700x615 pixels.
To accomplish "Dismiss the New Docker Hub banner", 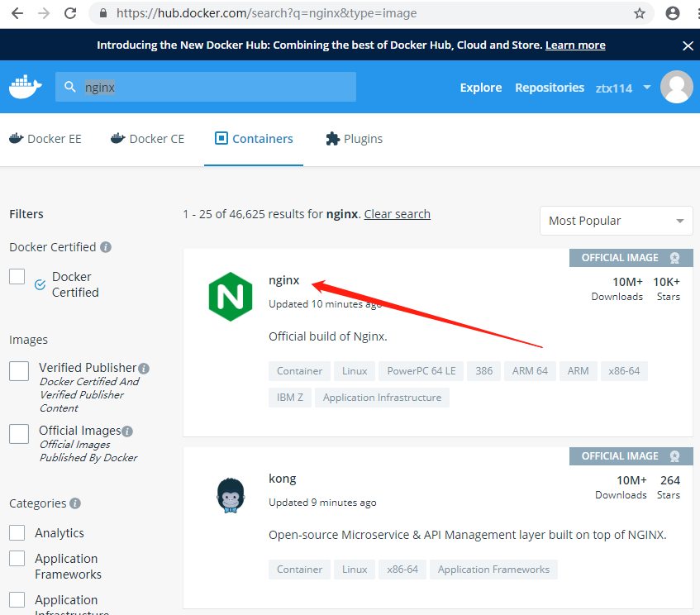I will coord(688,45).
